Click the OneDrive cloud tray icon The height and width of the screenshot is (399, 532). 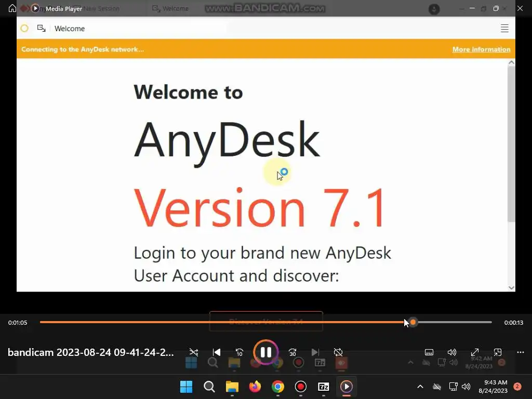tap(436, 387)
